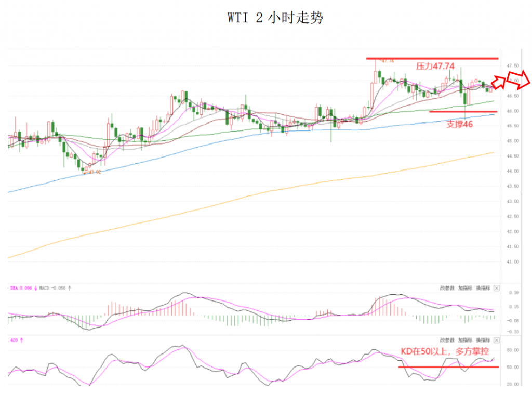Click the 45.50 price axis label
This screenshot has width=532, height=393.
pyautogui.click(x=513, y=126)
